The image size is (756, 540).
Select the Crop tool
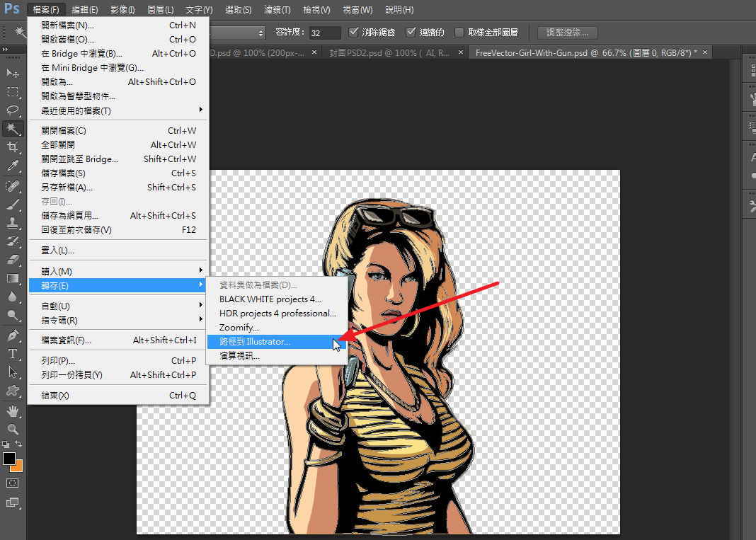[x=13, y=147]
